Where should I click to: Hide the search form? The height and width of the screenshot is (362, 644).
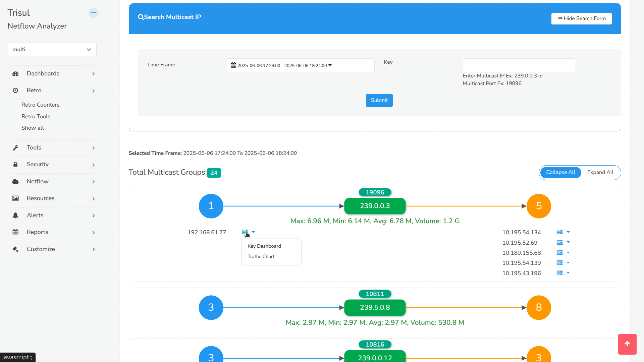pos(581,18)
